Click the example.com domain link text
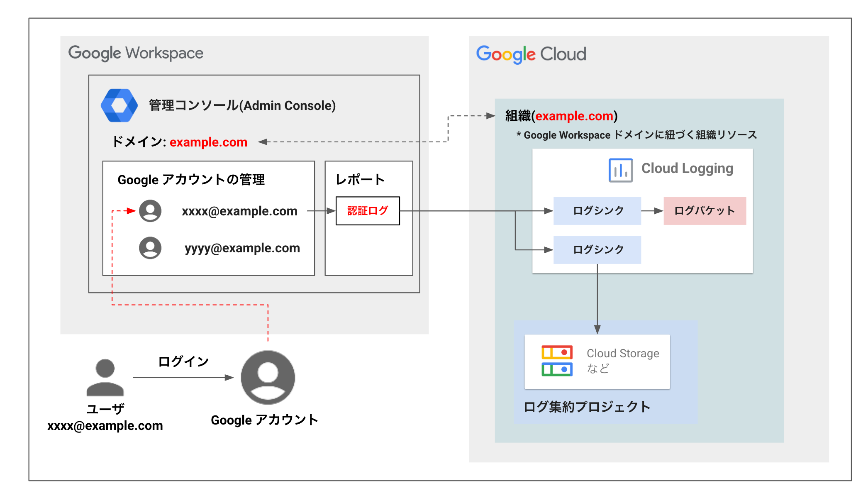 click(x=207, y=142)
